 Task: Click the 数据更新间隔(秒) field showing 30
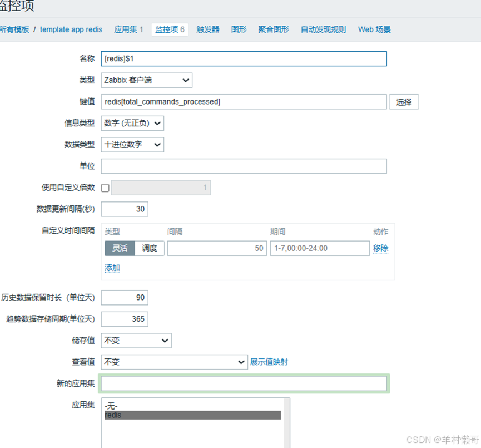[125, 209]
